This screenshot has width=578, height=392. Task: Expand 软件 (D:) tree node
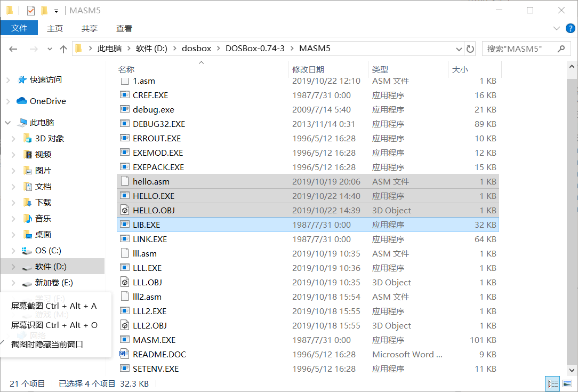tap(14, 267)
